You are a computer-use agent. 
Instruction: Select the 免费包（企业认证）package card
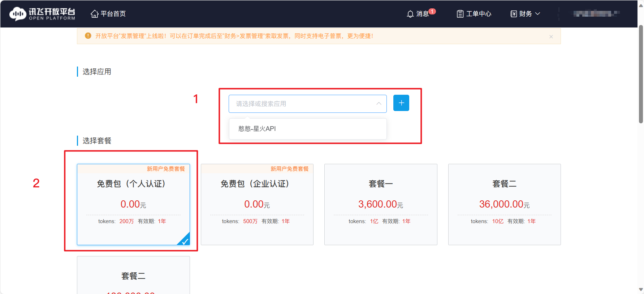[x=257, y=204]
